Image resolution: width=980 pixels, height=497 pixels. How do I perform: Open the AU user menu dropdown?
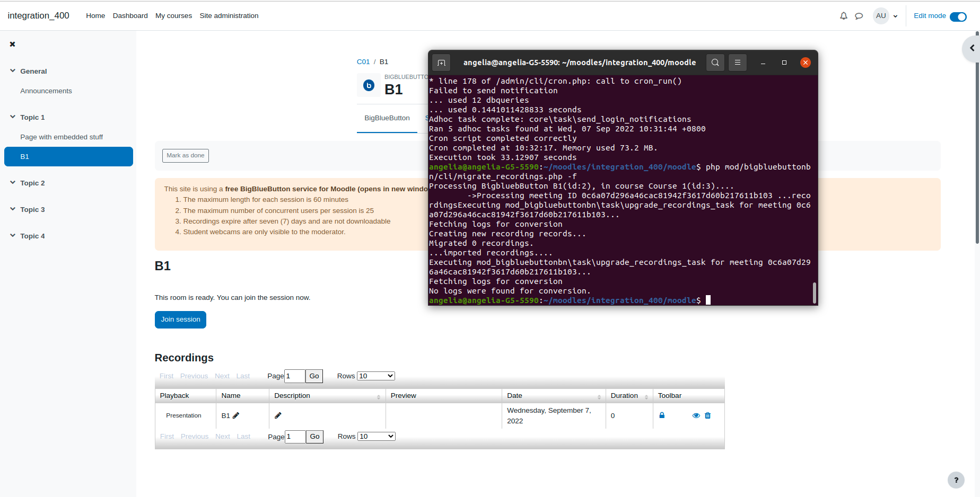(886, 16)
